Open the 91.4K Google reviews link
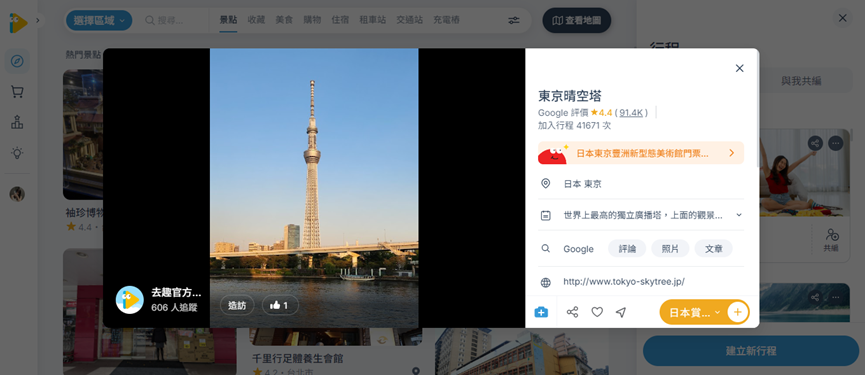865x375 pixels. point(631,112)
